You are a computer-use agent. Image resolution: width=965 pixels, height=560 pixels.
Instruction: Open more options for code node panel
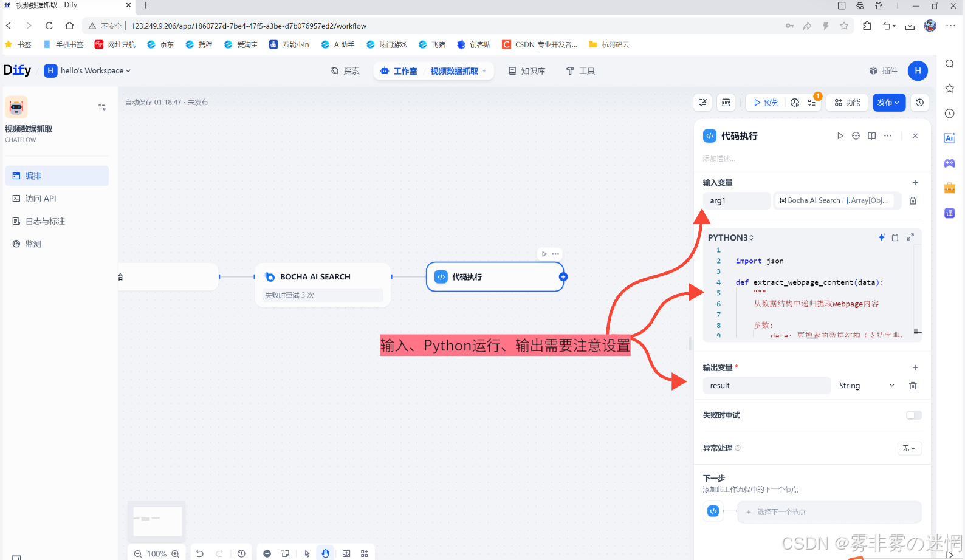point(888,136)
